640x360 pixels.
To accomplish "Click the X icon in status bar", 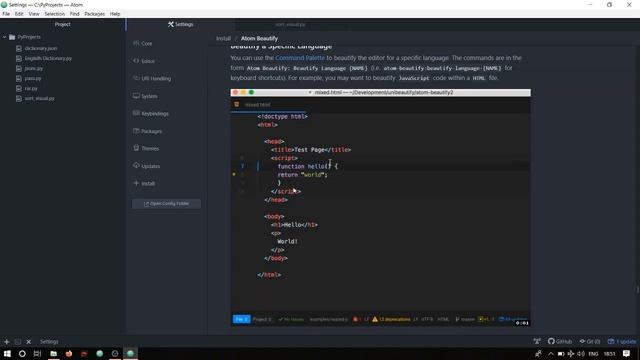I will click(29, 342).
